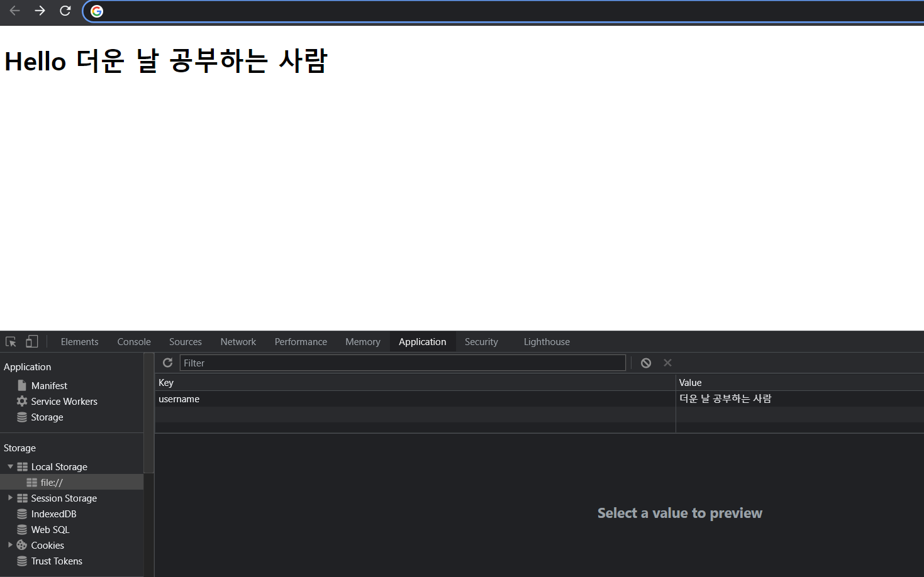Open the Storage item under Application
This screenshot has height=577, width=924.
click(x=47, y=417)
